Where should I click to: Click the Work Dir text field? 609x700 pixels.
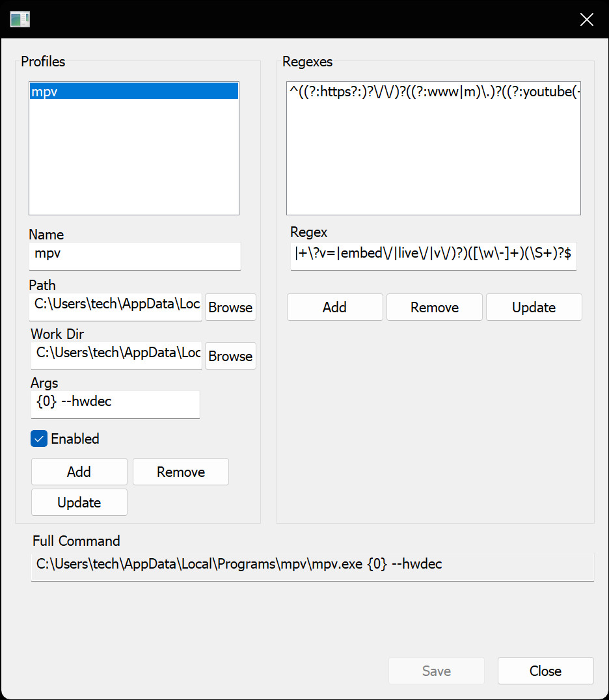tap(116, 354)
